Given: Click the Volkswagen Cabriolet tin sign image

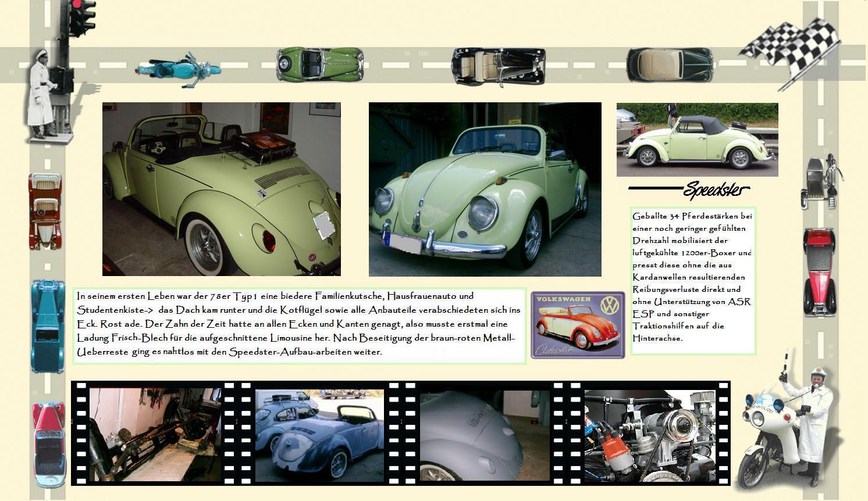Looking at the screenshot, I should (x=578, y=325).
